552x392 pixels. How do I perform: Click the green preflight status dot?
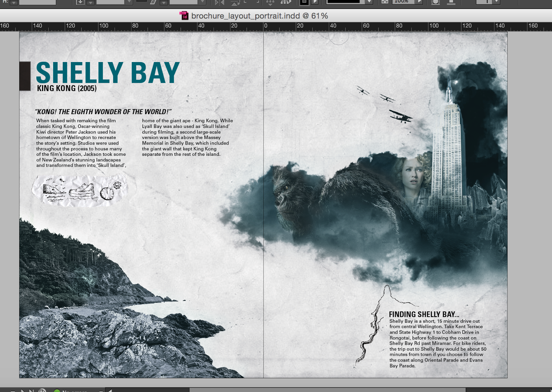pos(57,391)
